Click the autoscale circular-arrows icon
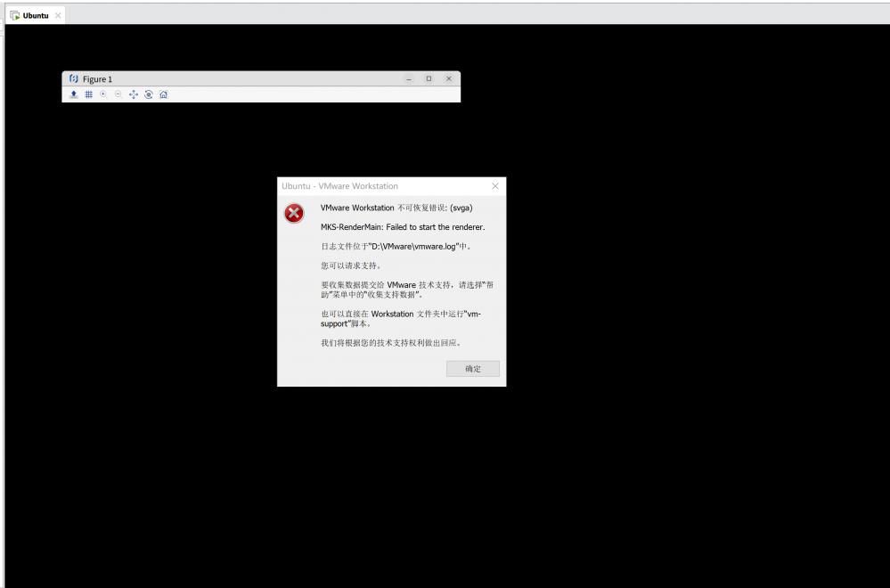890x588 pixels. click(x=147, y=94)
